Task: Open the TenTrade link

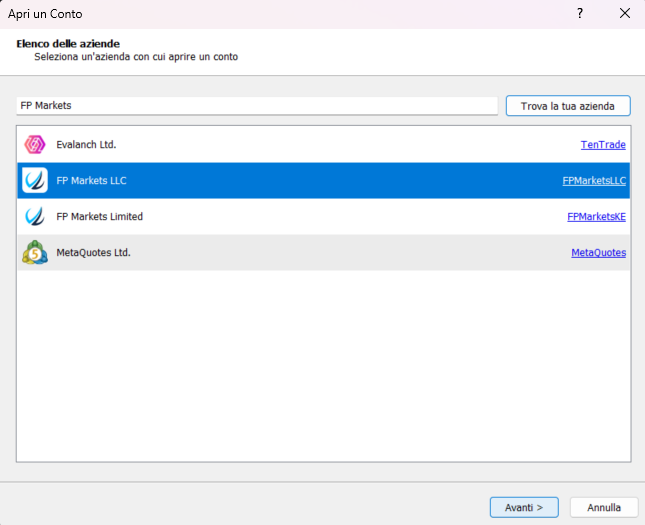Action: coord(603,145)
